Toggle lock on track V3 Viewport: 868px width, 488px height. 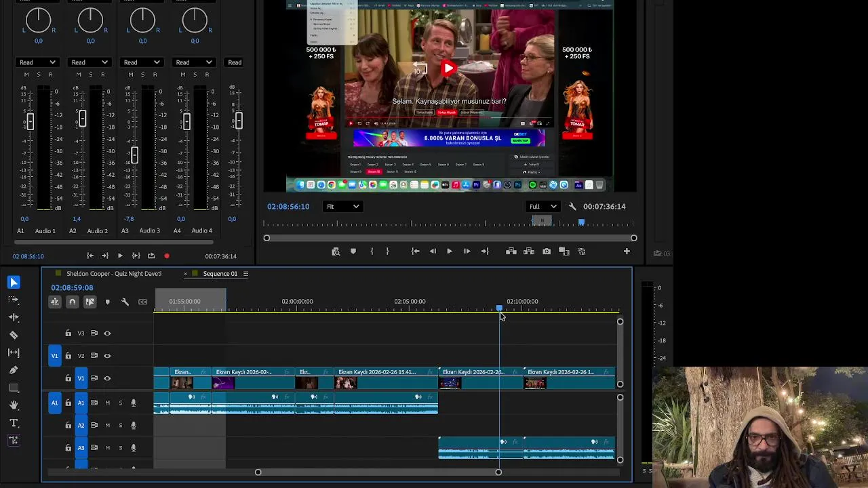68,333
